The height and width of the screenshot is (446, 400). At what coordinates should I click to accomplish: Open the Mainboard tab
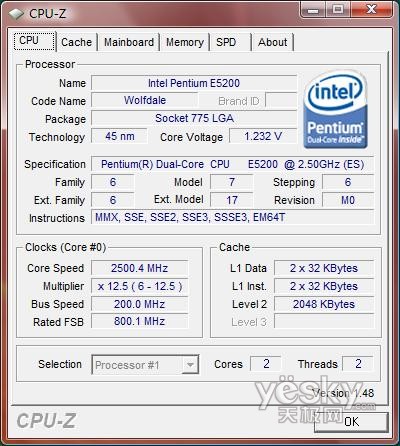(x=129, y=42)
